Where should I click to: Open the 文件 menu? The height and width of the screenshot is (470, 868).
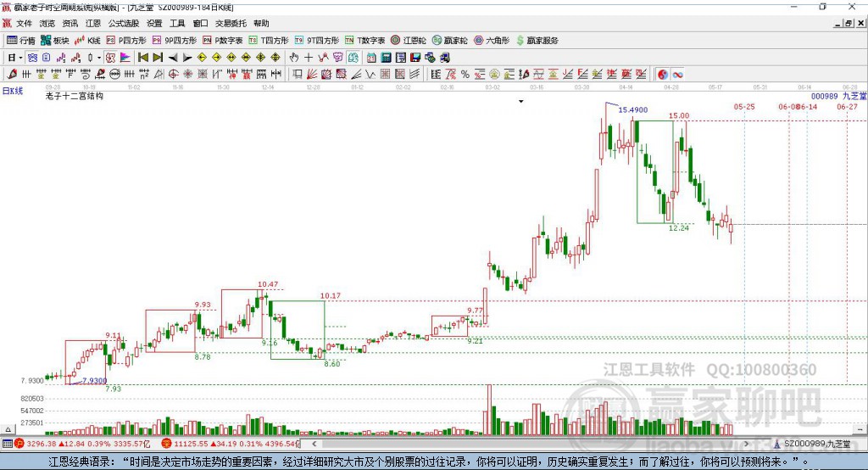pyautogui.click(x=24, y=23)
